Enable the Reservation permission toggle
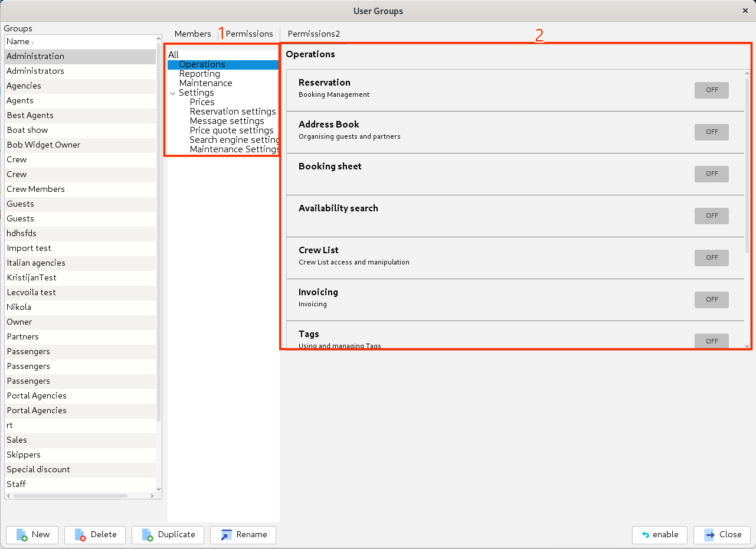 pyautogui.click(x=711, y=90)
